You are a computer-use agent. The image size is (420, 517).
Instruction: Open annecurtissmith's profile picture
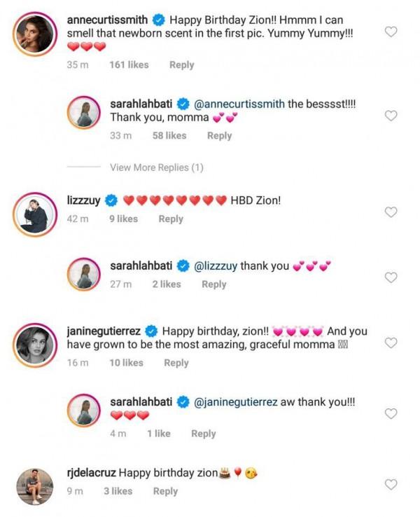pos(35,34)
